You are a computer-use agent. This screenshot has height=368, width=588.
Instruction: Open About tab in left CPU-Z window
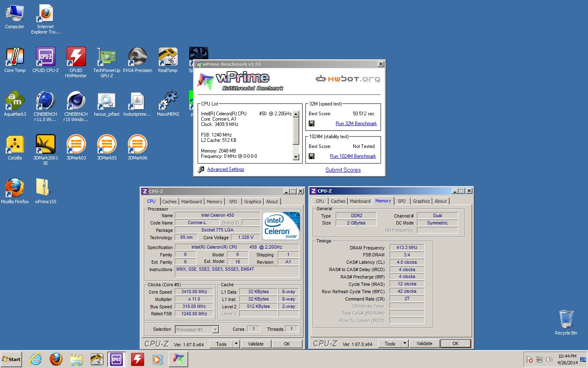click(x=272, y=202)
